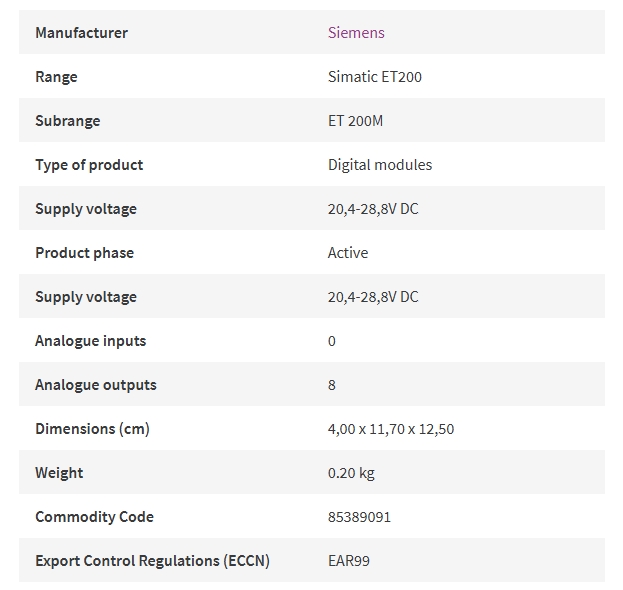The image size is (623, 590).
Task: Select the dimensions value 4,00 x 11,70 x 12,50
Action: pyautogui.click(x=391, y=429)
